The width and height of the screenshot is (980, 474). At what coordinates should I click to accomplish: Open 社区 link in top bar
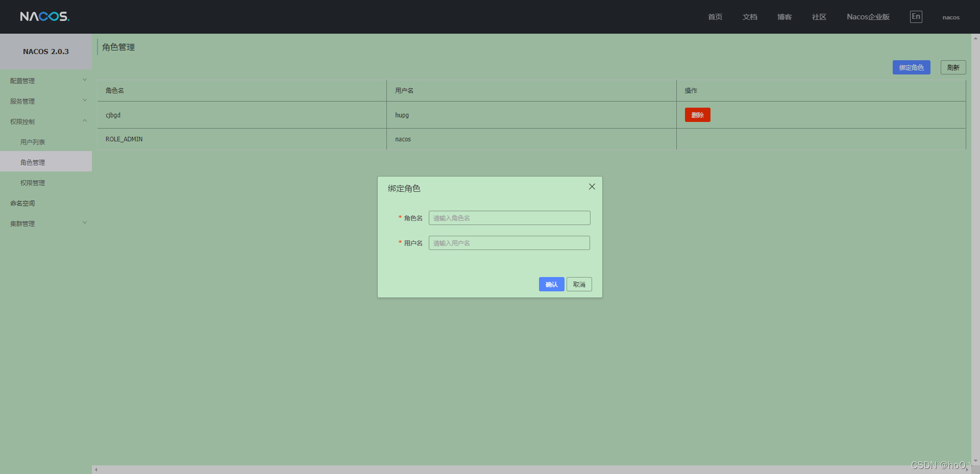pyautogui.click(x=819, y=17)
